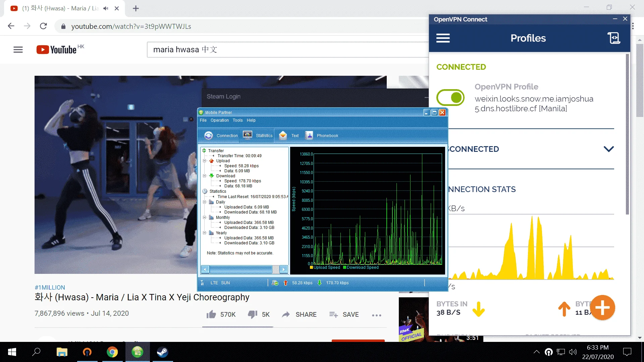
Task: Click the horizontal scrollbar thumb in tree panel
Action: (x=241, y=269)
